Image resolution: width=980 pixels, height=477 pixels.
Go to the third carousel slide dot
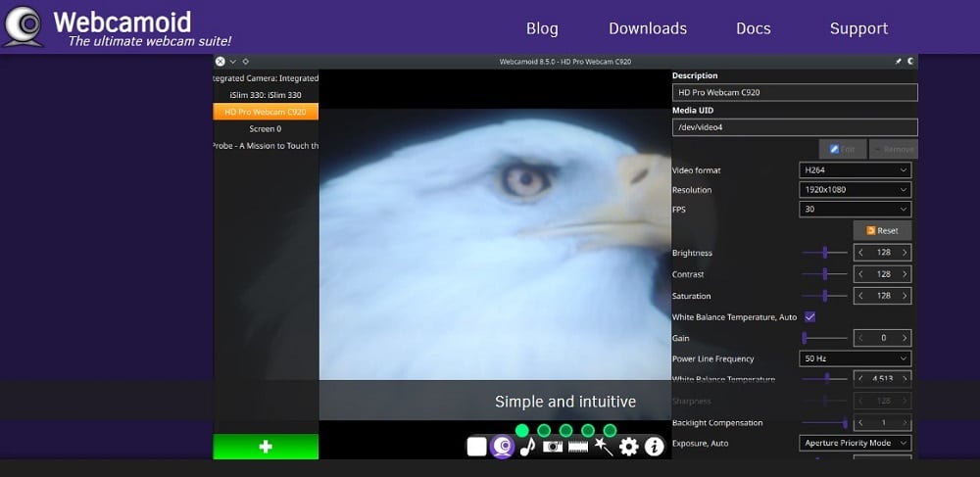coord(566,430)
